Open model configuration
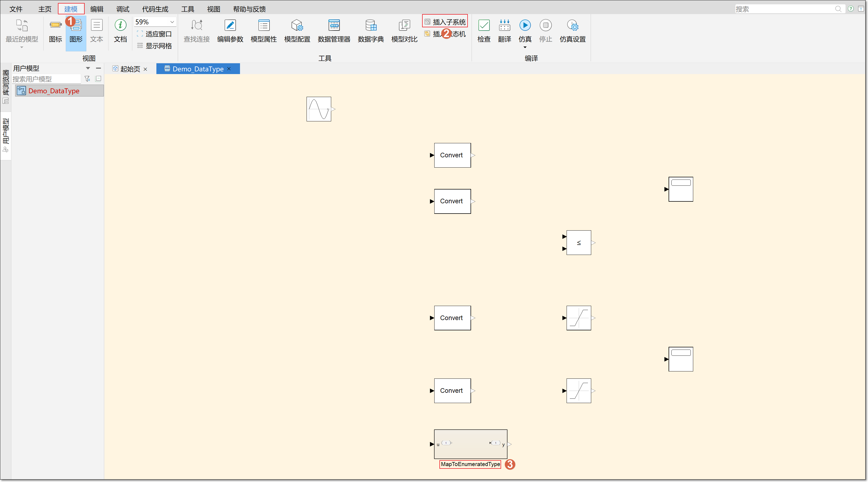 (297, 31)
